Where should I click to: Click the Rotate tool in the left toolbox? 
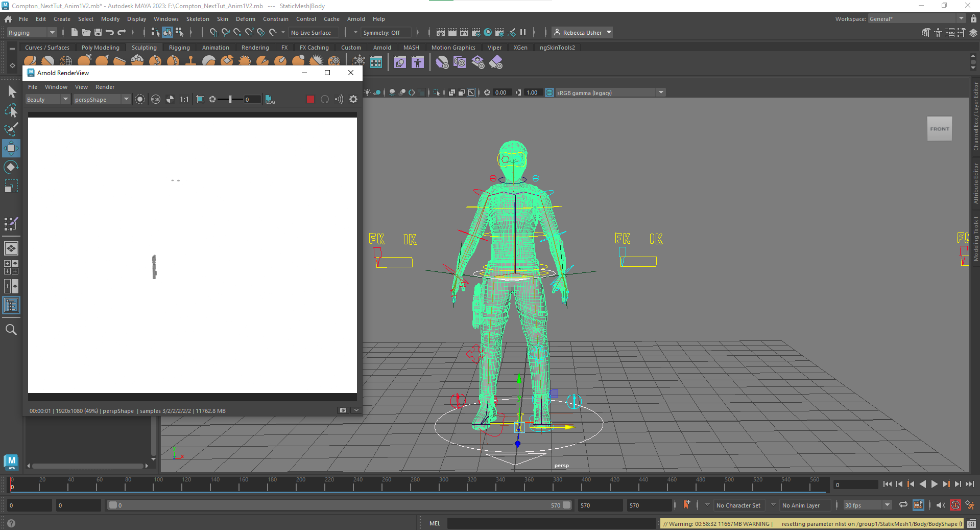(11, 167)
